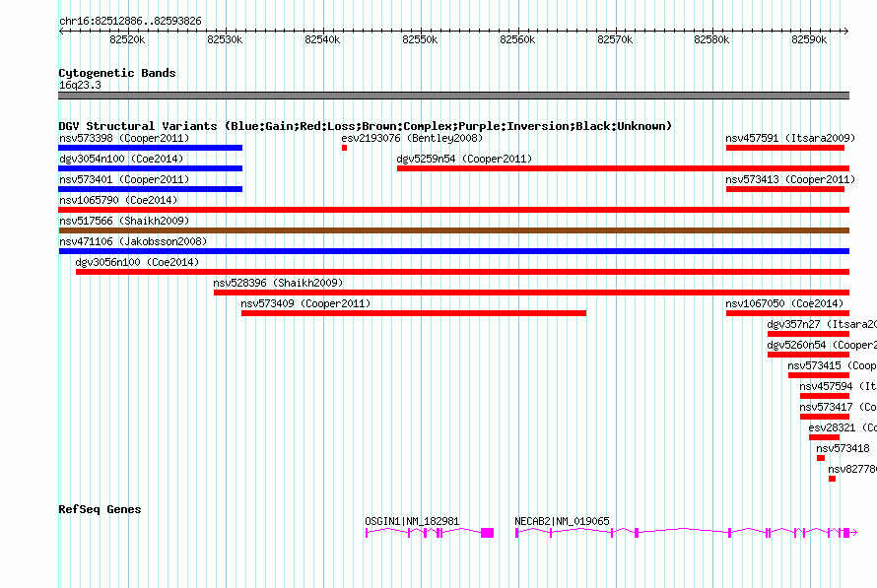The width and height of the screenshot is (877, 588).
Task: Click the nsv573398 (Cooper2011) blue gain bar
Action: pyautogui.click(x=151, y=148)
